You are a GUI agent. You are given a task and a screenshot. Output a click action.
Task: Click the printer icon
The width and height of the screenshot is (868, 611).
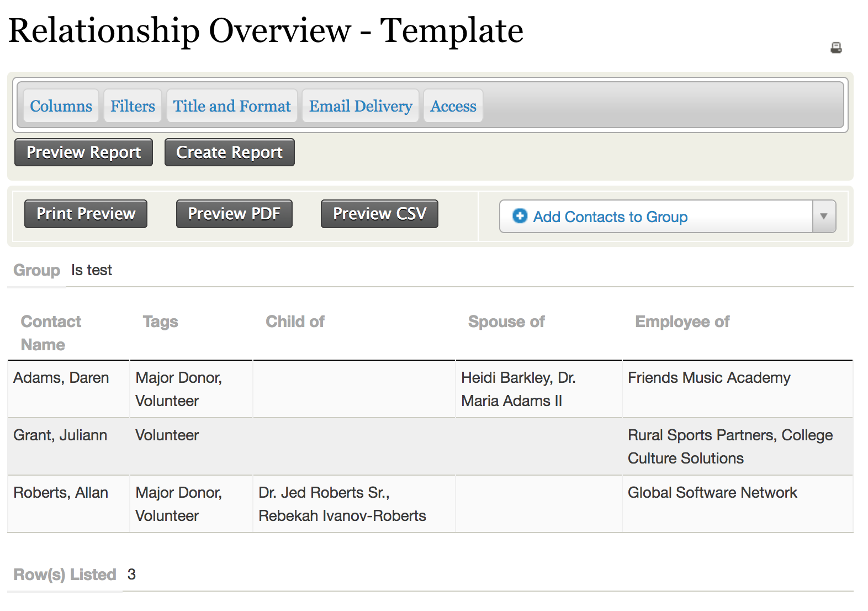[836, 48]
